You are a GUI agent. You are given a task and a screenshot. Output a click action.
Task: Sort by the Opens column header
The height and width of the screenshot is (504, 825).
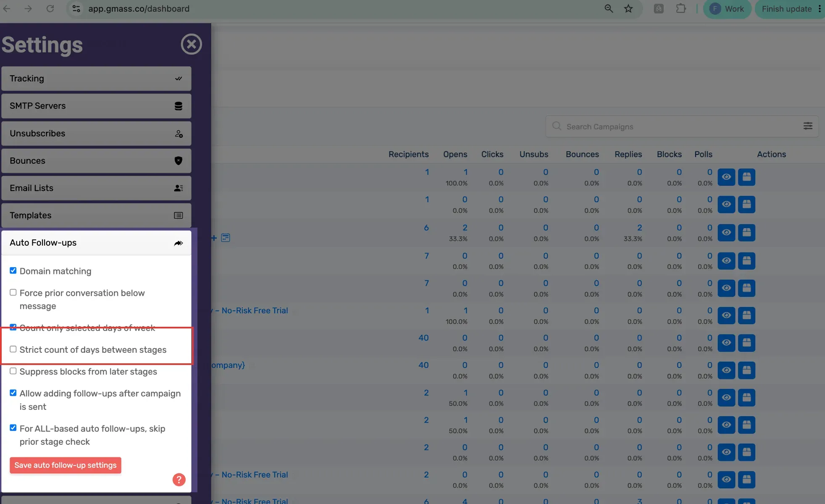pyautogui.click(x=455, y=154)
